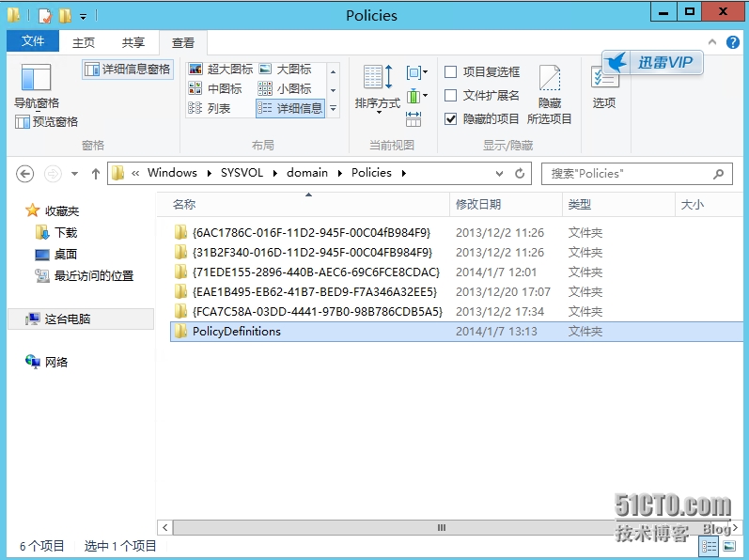The image size is (749, 560).
Task: Click Size all columns to fit icon
Action: tap(414, 119)
